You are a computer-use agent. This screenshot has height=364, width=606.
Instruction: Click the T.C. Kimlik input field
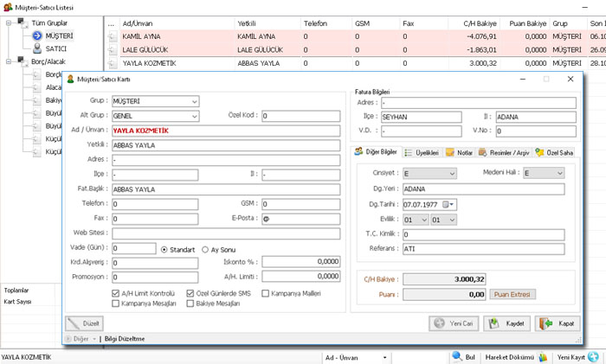[x=483, y=234]
